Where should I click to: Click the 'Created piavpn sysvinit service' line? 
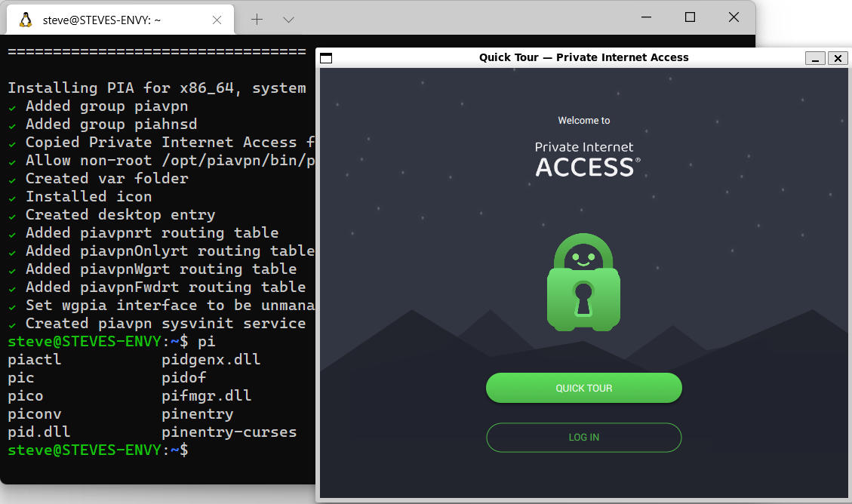[x=157, y=323]
